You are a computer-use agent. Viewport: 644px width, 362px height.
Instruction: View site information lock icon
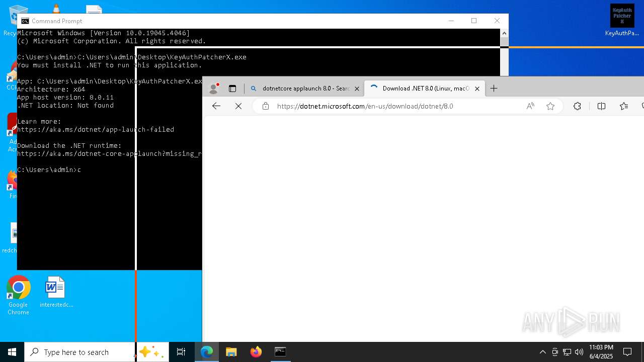click(x=266, y=106)
